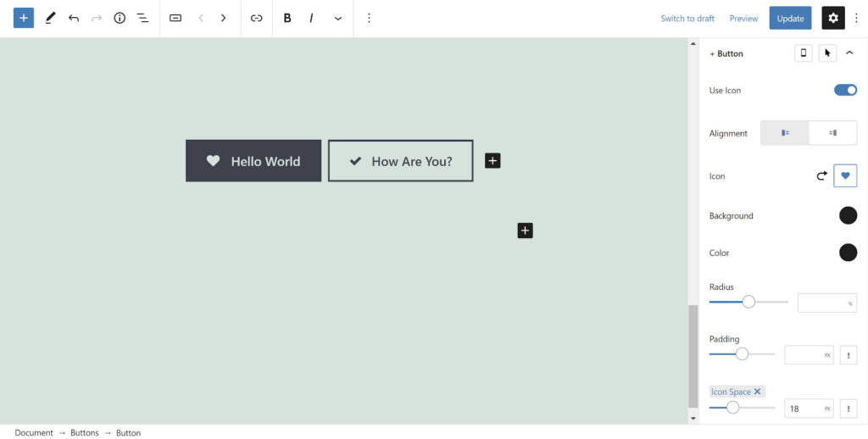Toggle italic formatting
Viewport: 868px width, 439px height.
tap(311, 18)
